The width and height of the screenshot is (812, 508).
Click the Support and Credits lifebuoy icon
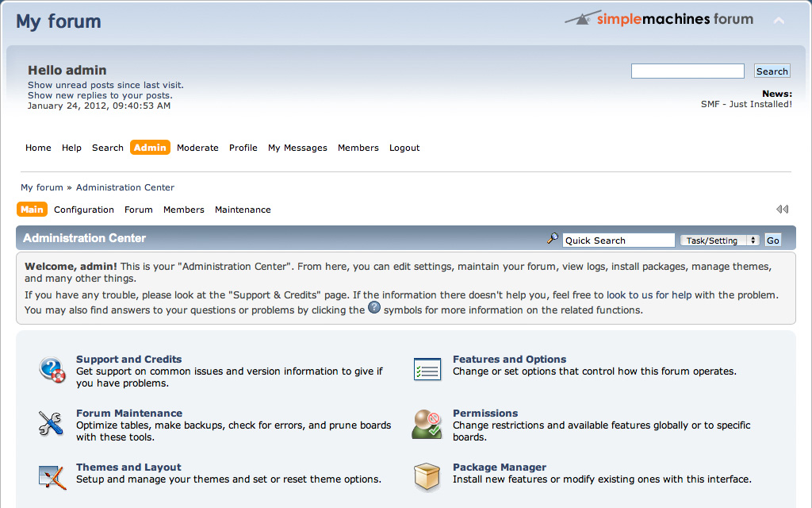[x=52, y=370]
